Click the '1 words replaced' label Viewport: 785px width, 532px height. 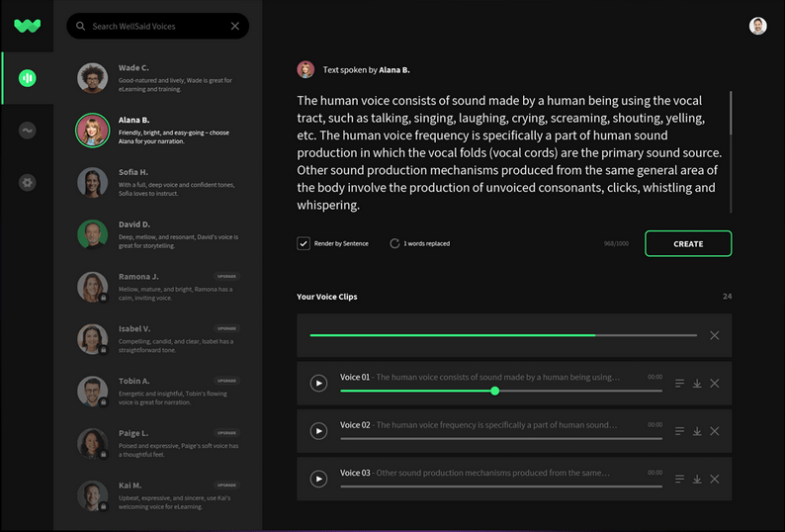click(426, 243)
